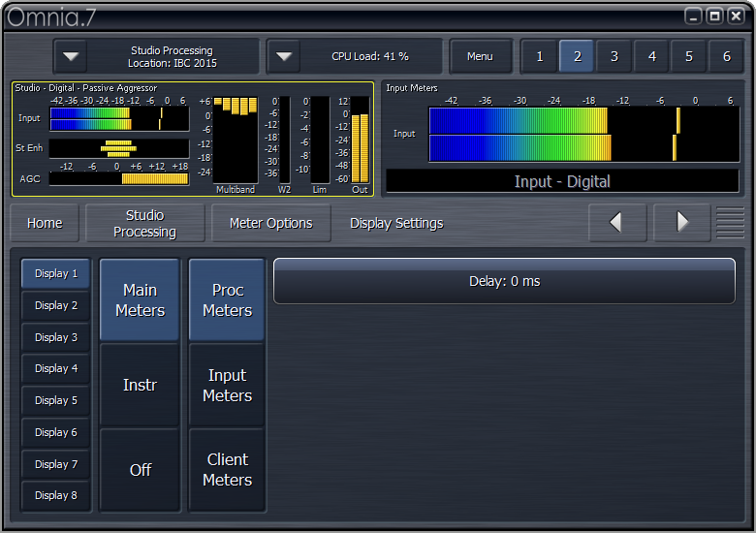The image size is (756, 533).
Task: Adjust the Delay 0 ms slider
Action: 504,281
